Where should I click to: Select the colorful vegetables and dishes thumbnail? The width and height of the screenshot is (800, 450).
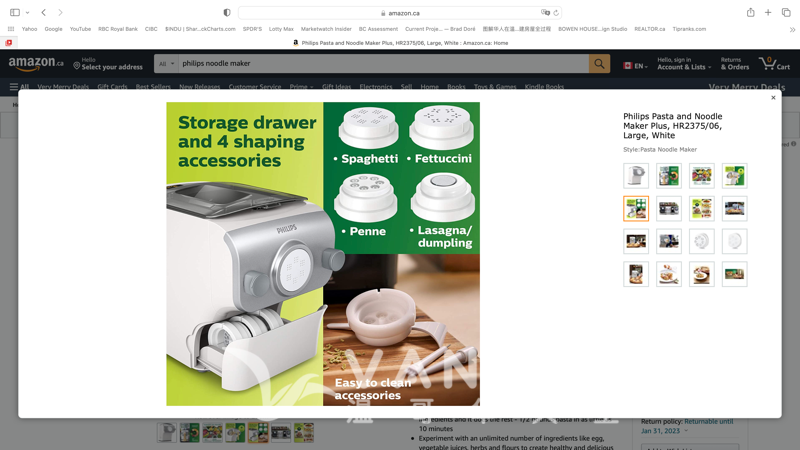[702, 176]
